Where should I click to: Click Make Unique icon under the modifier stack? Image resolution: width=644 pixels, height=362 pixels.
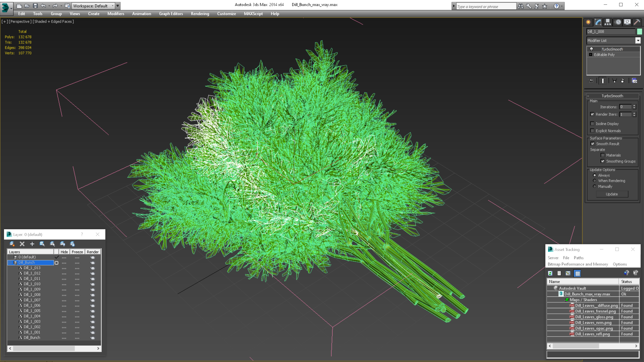point(614,81)
